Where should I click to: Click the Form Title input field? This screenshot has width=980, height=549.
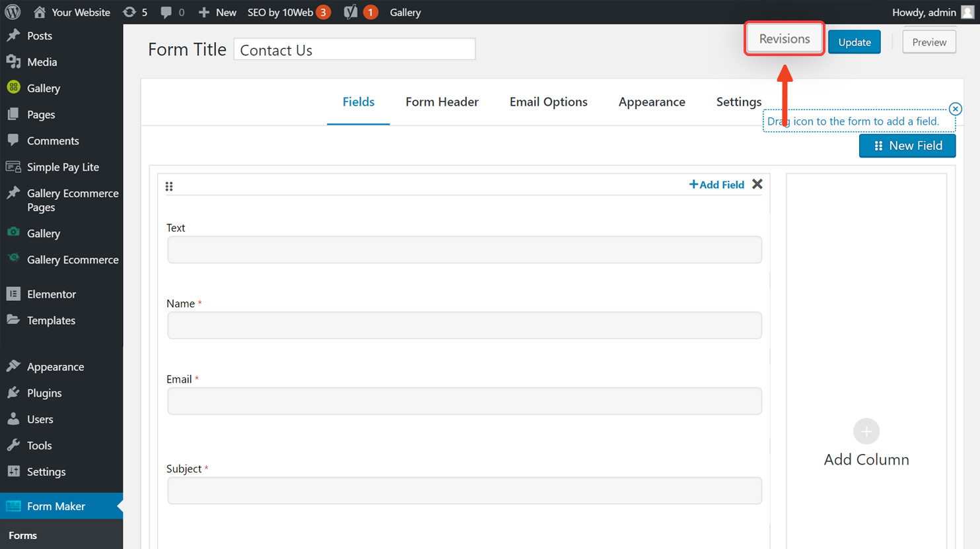click(x=355, y=49)
